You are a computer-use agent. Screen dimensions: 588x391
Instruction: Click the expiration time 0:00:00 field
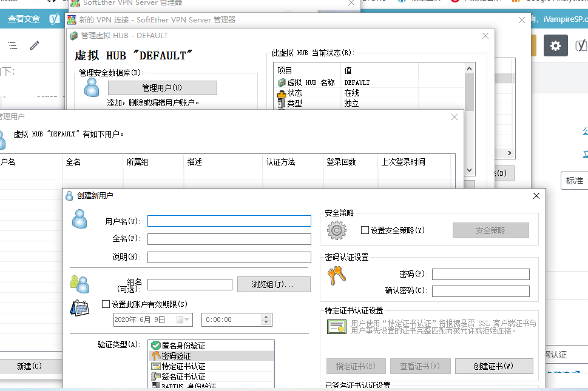coord(231,319)
